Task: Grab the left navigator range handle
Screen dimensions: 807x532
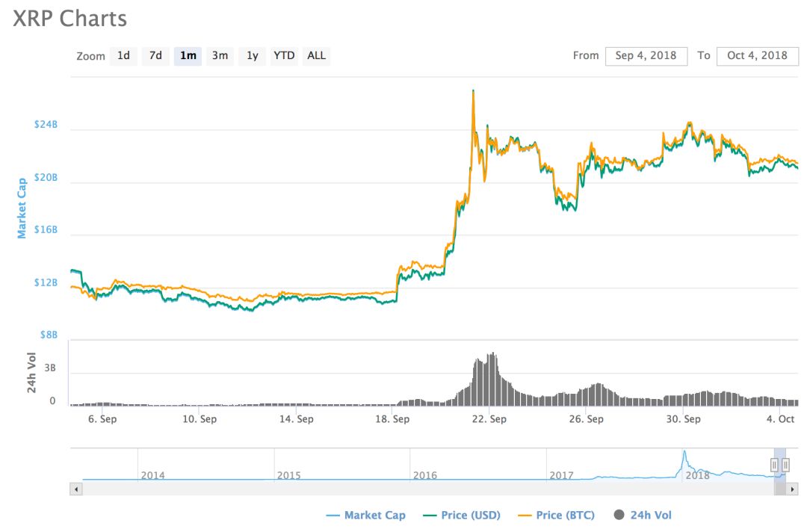Action: [774, 465]
